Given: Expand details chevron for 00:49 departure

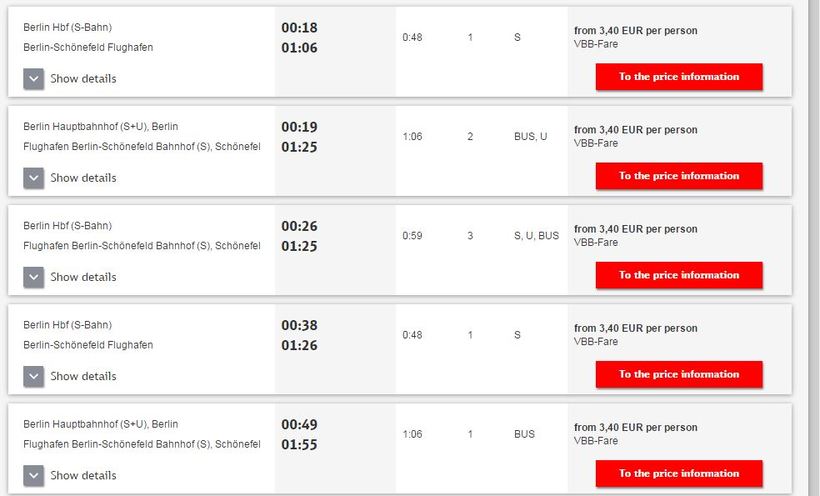Looking at the screenshot, I should pos(33,476).
